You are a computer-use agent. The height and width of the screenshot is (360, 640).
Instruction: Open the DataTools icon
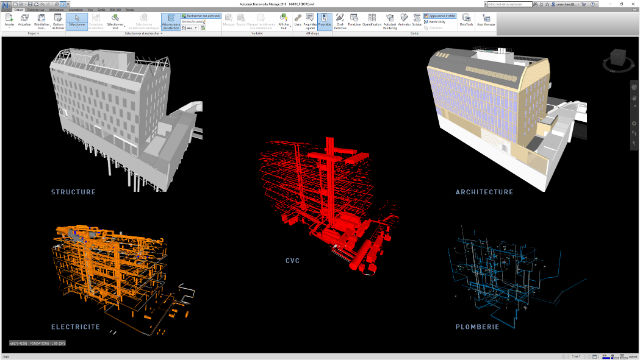tap(467, 20)
